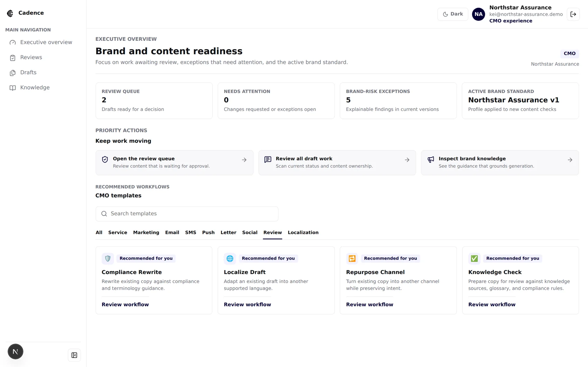Click the shield icon on Compliance Rewrite

[108, 258]
